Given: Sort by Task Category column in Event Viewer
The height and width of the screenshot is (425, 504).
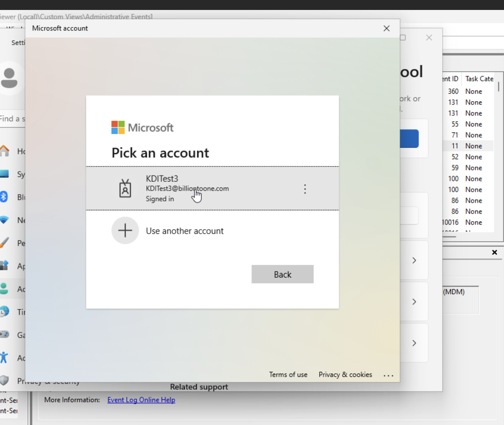Looking at the screenshot, I should click(479, 79).
